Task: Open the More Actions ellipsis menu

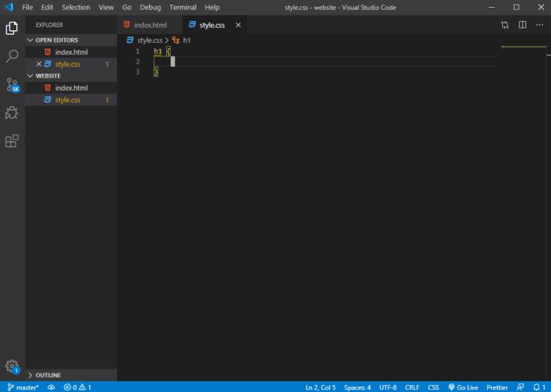Action: [539, 25]
